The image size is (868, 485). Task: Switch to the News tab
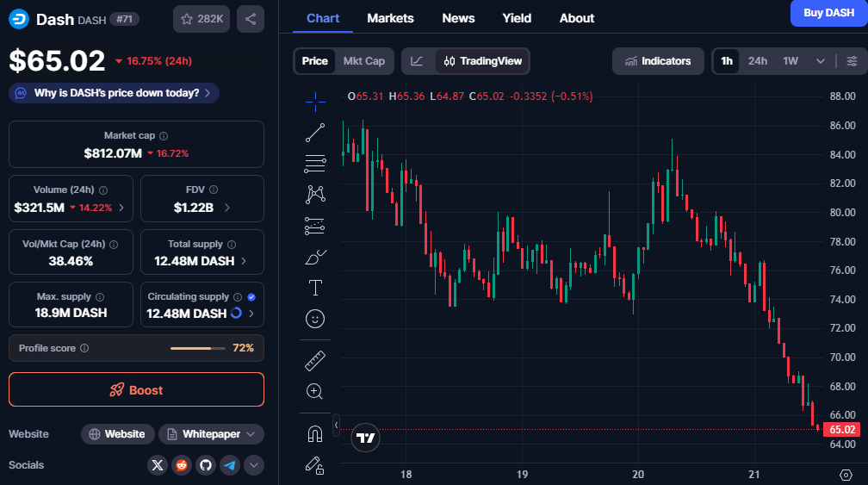(458, 18)
